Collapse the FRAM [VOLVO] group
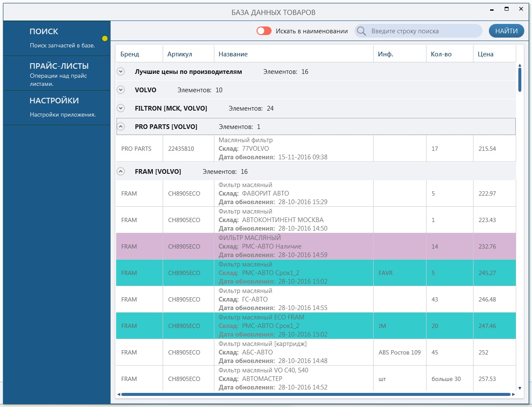 [x=121, y=171]
